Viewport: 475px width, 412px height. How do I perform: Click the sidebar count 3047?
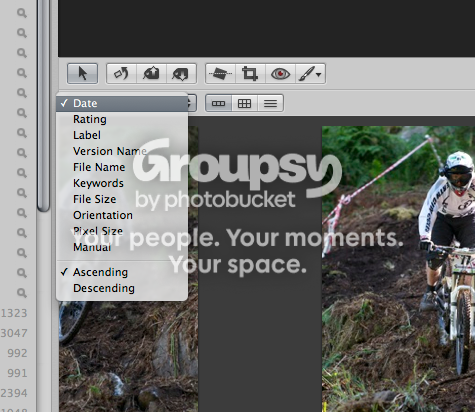tap(14, 333)
